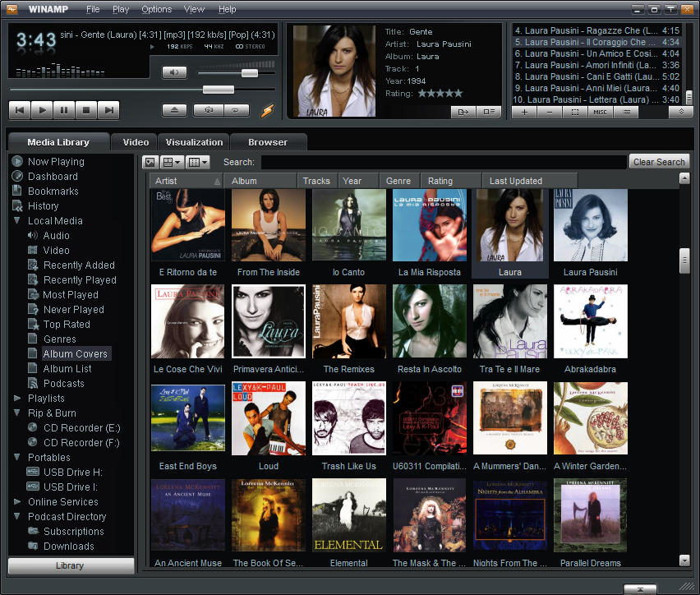Click into the Search input field
700x595 pixels.
(444, 162)
